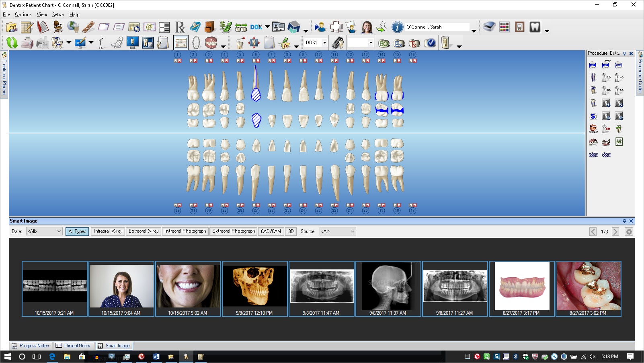Toggle the Intraoral X-ray filter

(107, 231)
